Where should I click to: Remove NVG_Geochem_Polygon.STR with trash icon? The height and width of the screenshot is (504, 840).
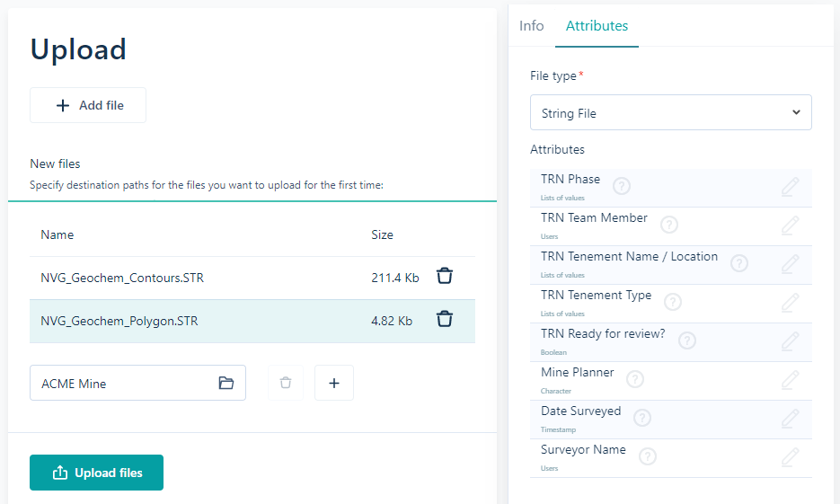444,319
